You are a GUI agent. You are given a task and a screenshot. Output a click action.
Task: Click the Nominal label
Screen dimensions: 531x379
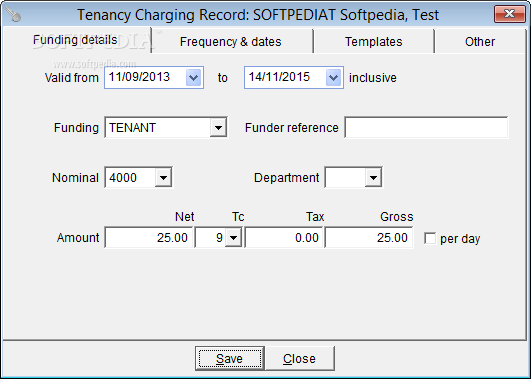tap(75, 177)
